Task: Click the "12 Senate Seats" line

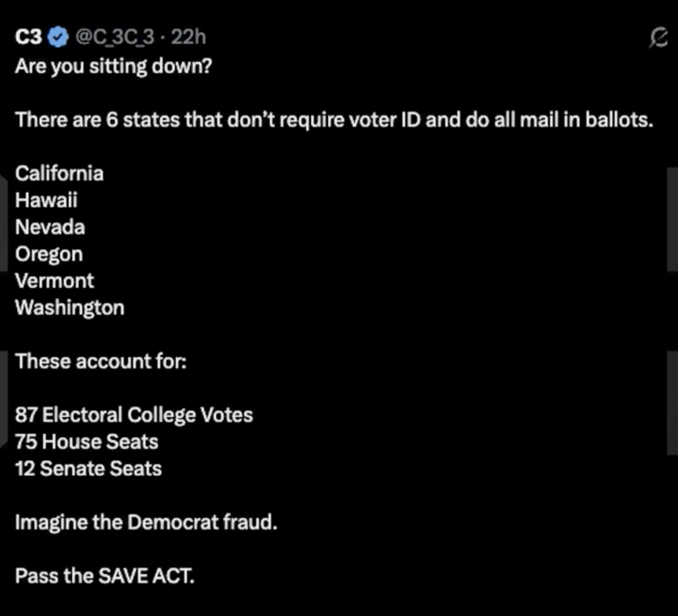Action: click(x=88, y=469)
